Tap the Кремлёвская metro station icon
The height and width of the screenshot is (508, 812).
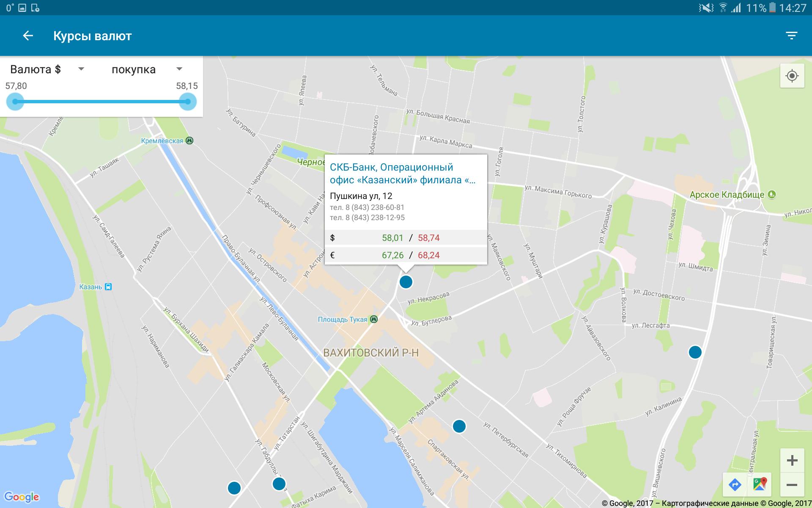pos(189,141)
